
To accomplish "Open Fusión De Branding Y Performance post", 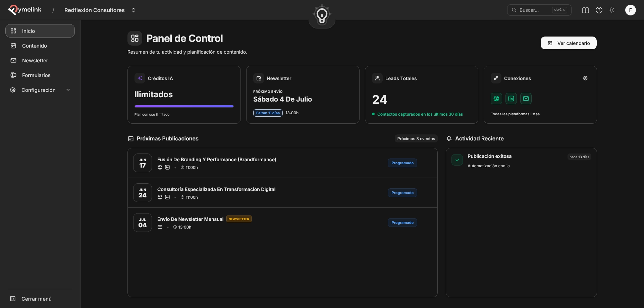I will (x=217, y=160).
